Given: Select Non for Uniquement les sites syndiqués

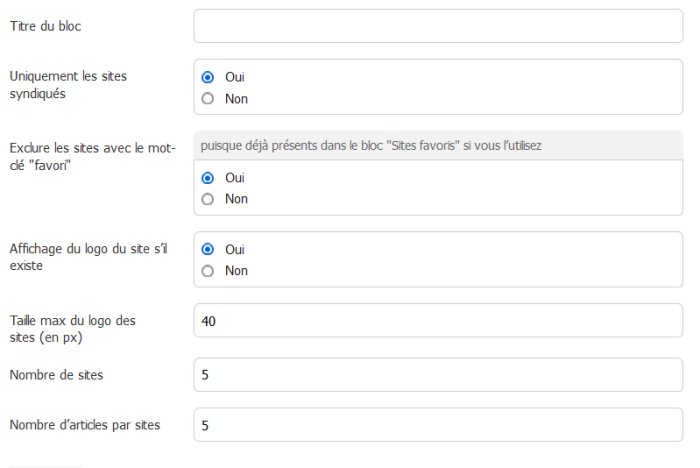Looking at the screenshot, I should pos(208,99).
